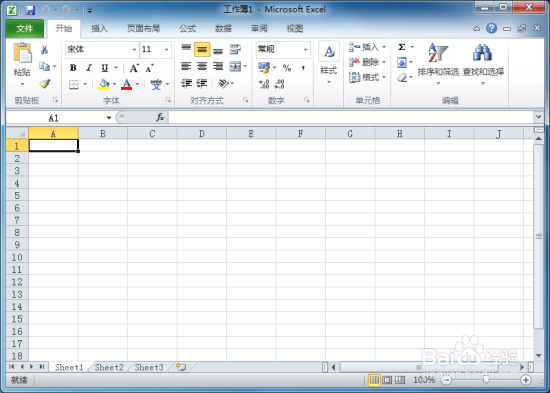Switch to the 审阅 Review tab

pos(259,28)
